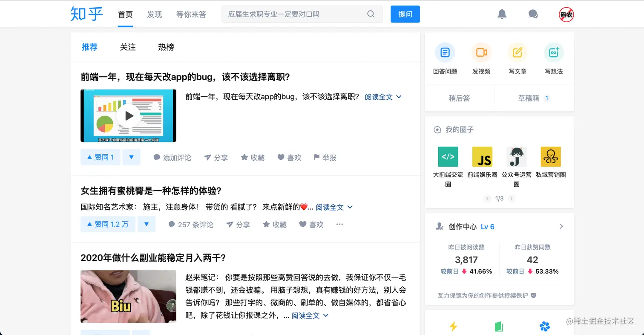Click the 回答问题 icon
644x335 pixels.
click(445, 52)
